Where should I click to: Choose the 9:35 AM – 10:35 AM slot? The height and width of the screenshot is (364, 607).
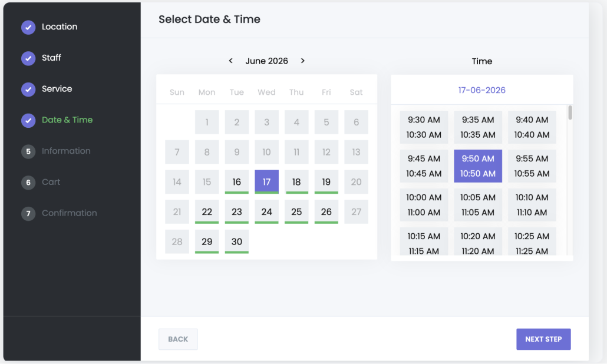(x=478, y=127)
